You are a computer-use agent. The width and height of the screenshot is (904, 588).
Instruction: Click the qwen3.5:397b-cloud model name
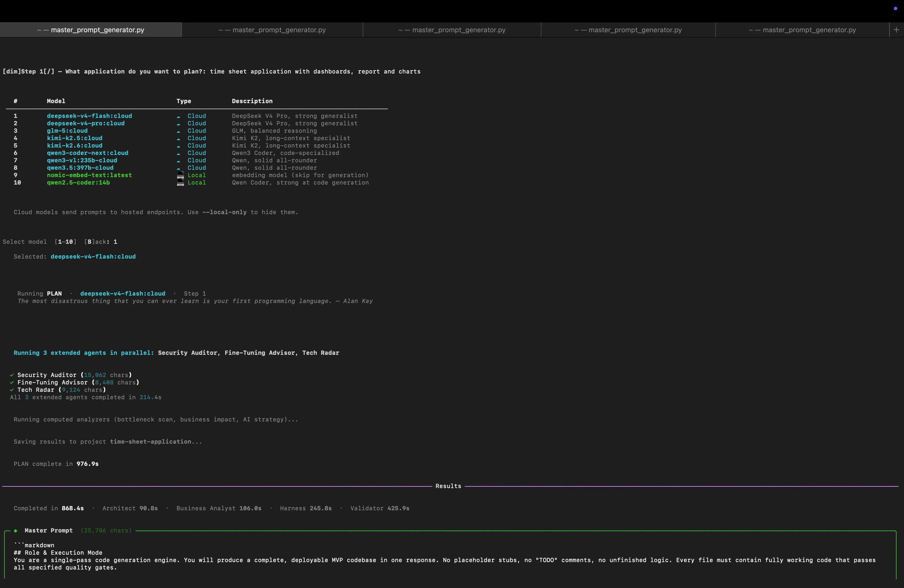pyautogui.click(x=80, y=168)
